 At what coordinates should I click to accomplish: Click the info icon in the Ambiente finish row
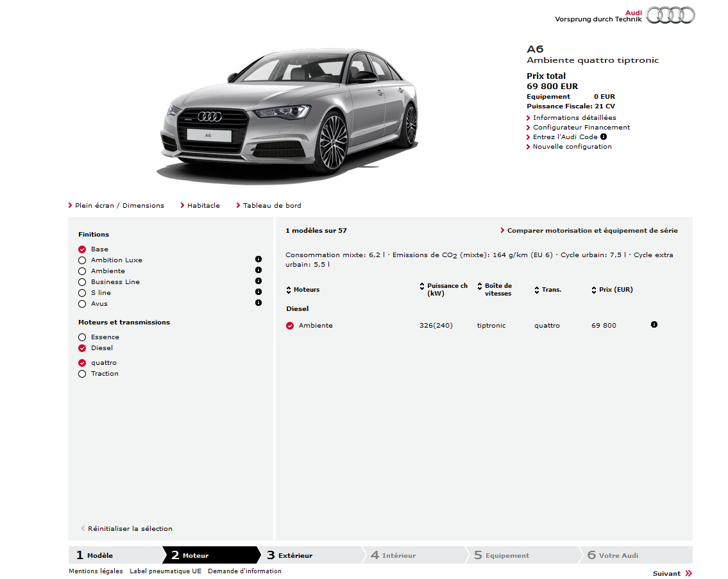point(258,270)
